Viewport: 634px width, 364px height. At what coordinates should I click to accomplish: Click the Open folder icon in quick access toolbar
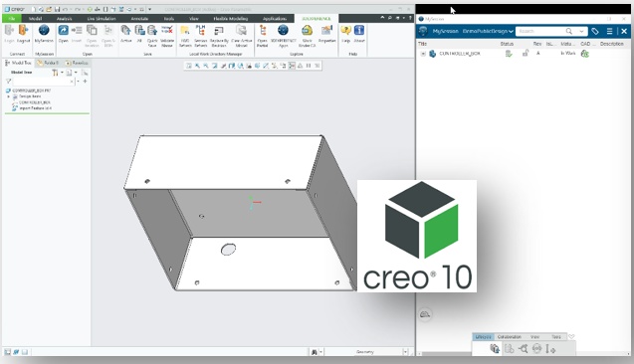[49, 9]
